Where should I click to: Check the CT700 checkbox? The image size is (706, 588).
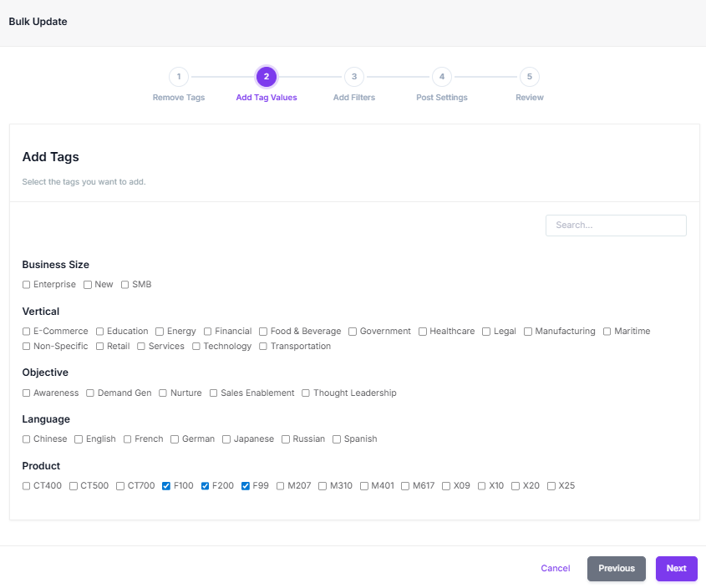(x=120, y=486)
